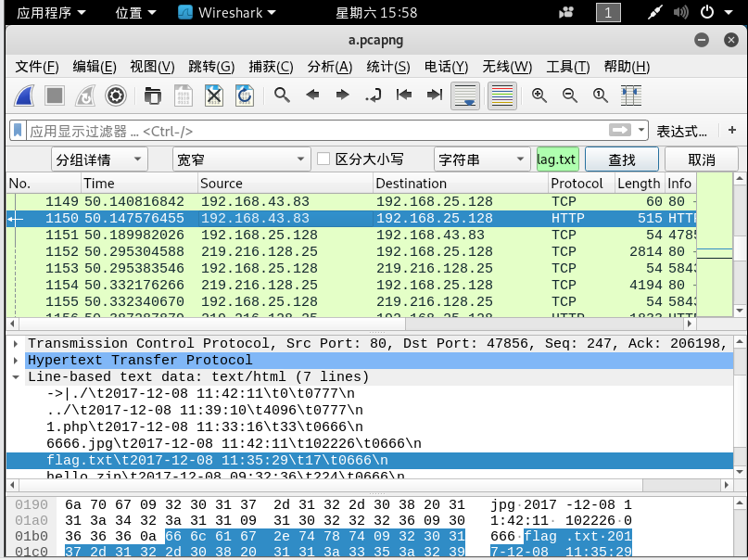Apply the display filter arrow button

point(620,130)
